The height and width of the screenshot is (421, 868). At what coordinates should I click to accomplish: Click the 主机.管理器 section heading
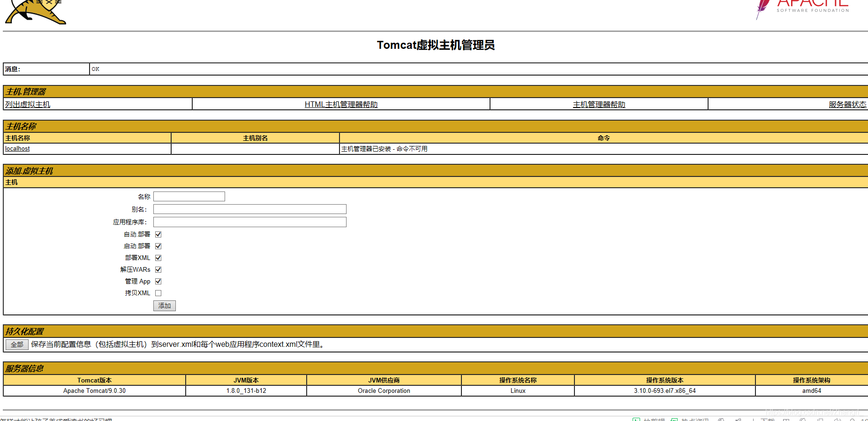[26, 92]
